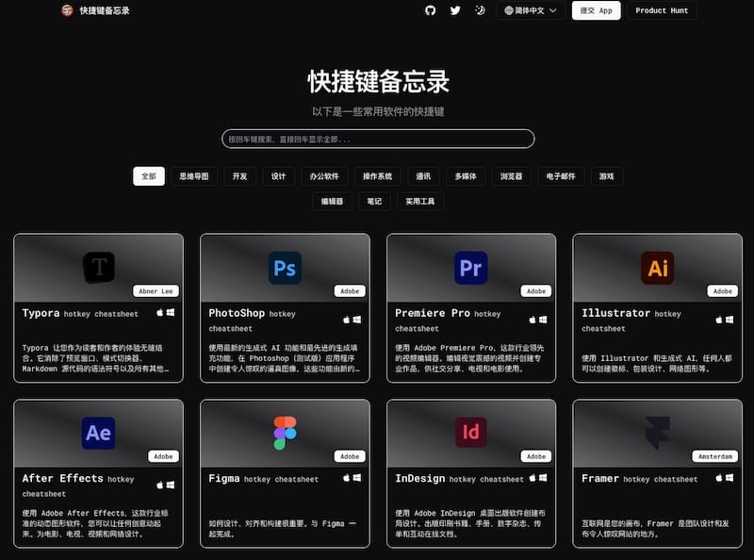Click the Windows icon on Premiere Pro card

(543, 320)
